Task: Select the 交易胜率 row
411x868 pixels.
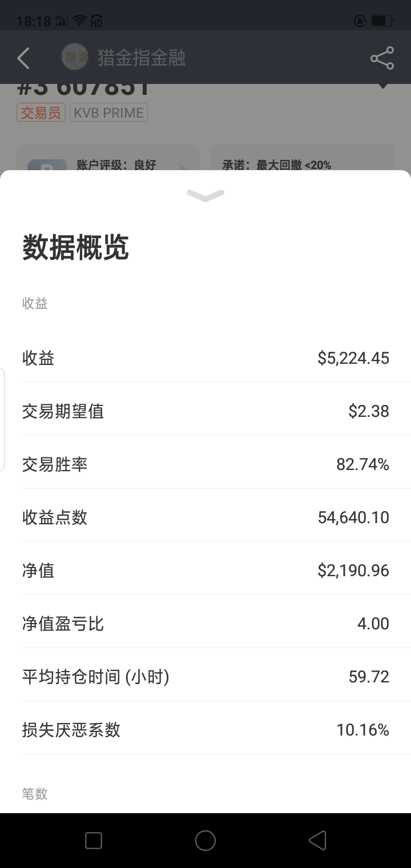Action: 205,464
